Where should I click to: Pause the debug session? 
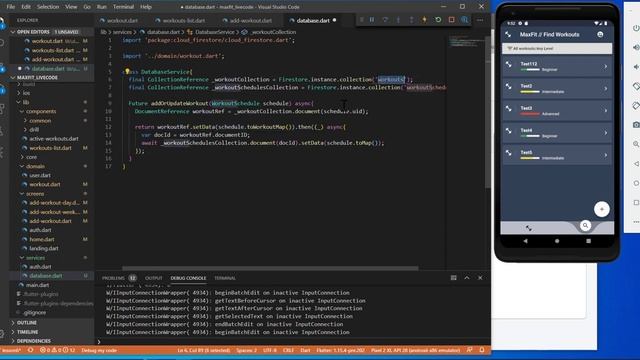pyautogui.click(x=372, y=20)
